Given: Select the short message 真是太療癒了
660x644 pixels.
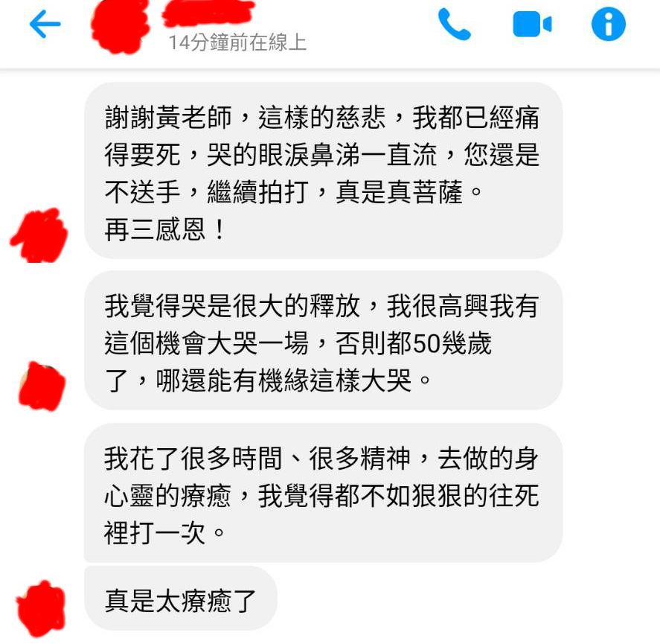Looking at the screenshot, I should point(181,598).
